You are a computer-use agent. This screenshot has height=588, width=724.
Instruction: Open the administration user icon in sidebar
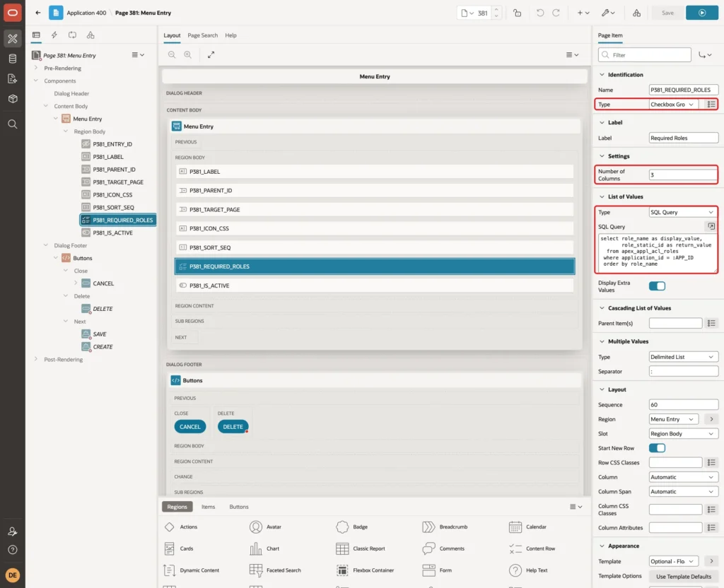(13, 531)
